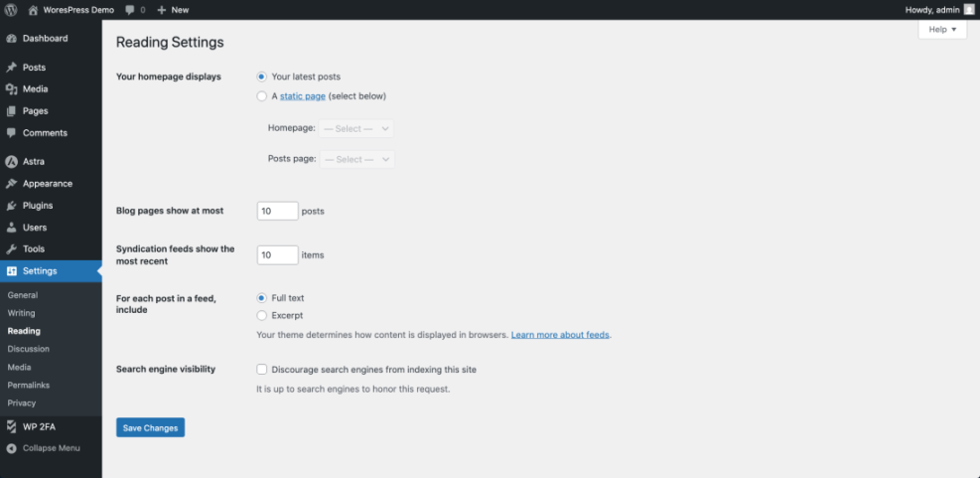
Task: Click the home icon beside WoresPress Demo
Action: coord(33,10)
